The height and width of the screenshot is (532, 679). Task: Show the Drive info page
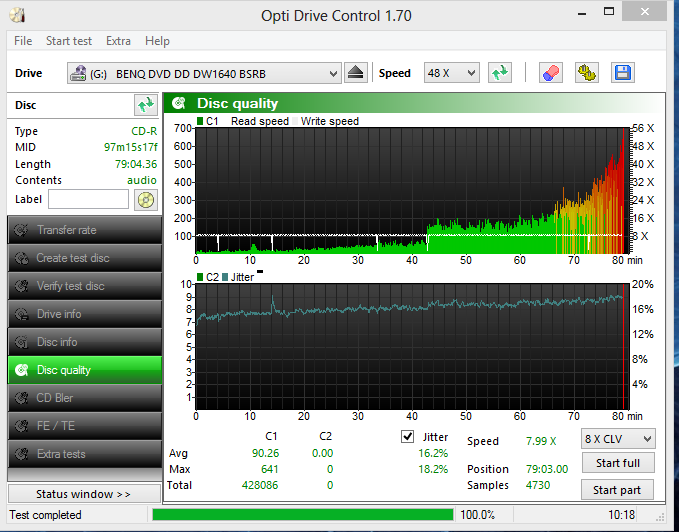(x=84, y=314)
